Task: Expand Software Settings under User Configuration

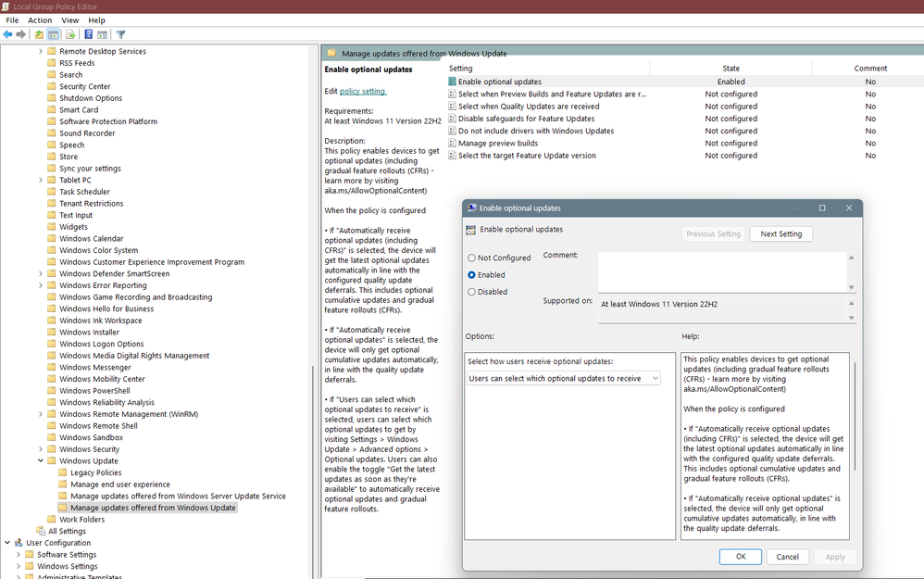Action: click(x=19, y=554)
